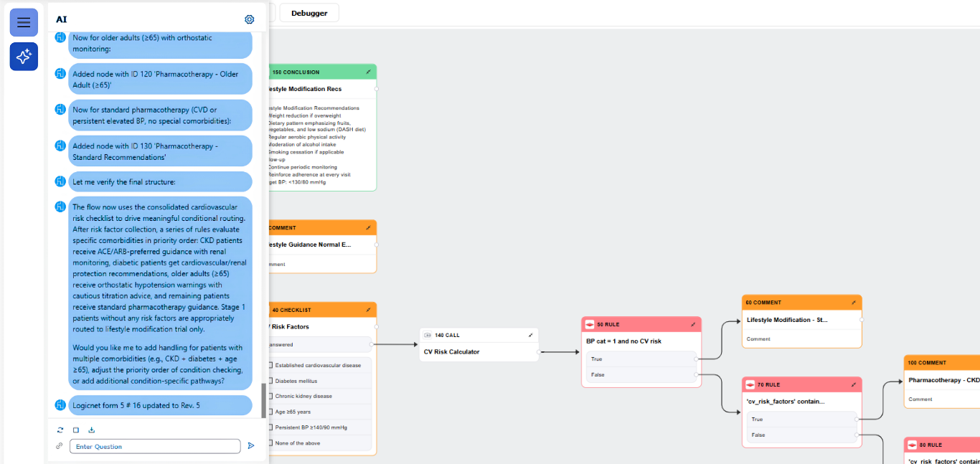
Task: Check 'Chronic kidney disease' option
Action: point(270,396)
